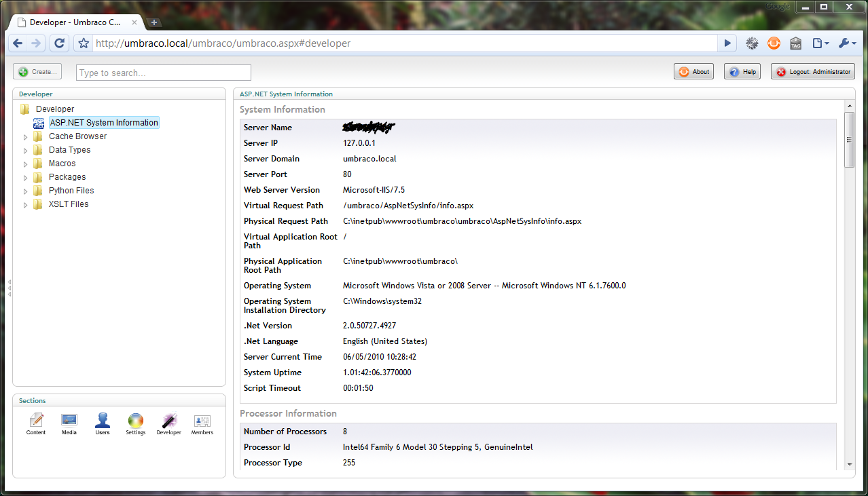Click the Data Types folder icon
Viewport: 868px width, 496px height.
point(38,150)
